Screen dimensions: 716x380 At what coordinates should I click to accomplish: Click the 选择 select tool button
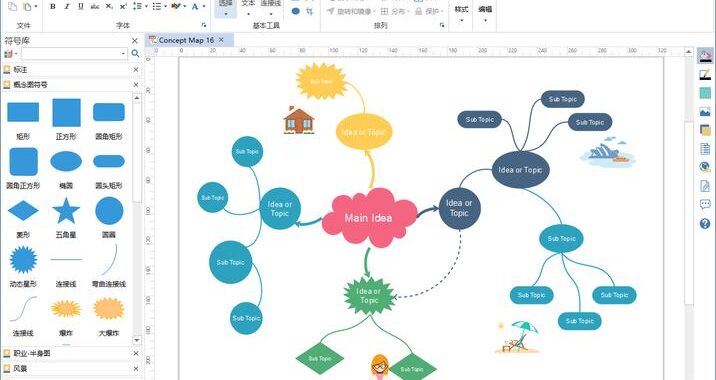tap(226, 8)
